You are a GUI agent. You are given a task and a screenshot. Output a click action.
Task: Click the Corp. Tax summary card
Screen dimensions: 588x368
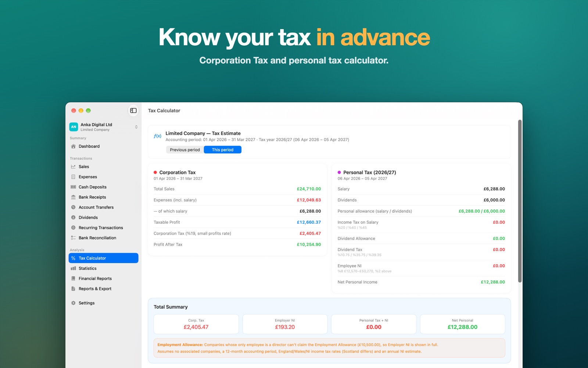pyautogui.click(x=196, y=324)
